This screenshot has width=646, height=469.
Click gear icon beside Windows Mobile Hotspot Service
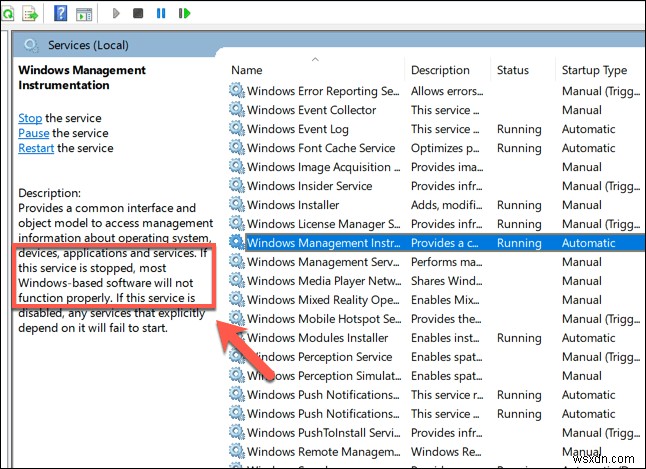236,318
